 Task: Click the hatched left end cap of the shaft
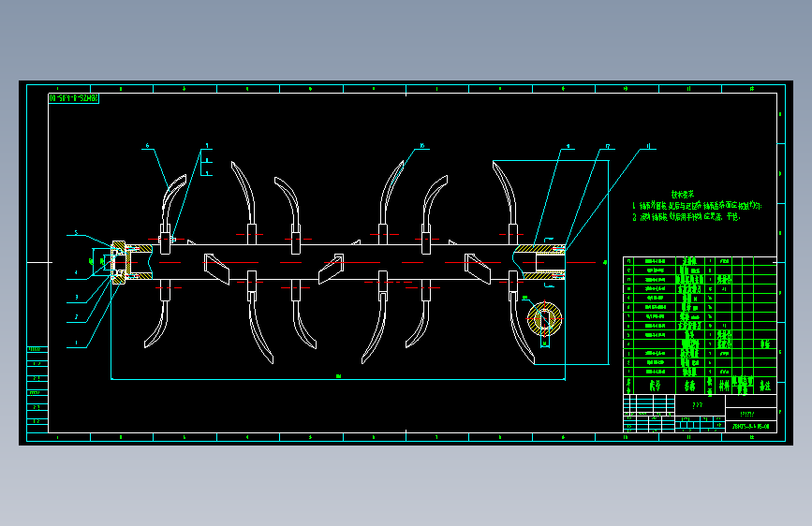coord(119,262)
